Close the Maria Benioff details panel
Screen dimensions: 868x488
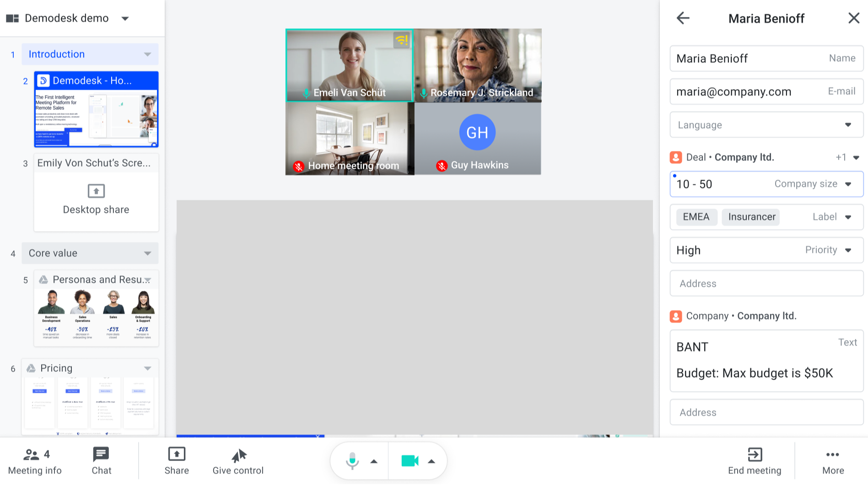click(854, 18)
